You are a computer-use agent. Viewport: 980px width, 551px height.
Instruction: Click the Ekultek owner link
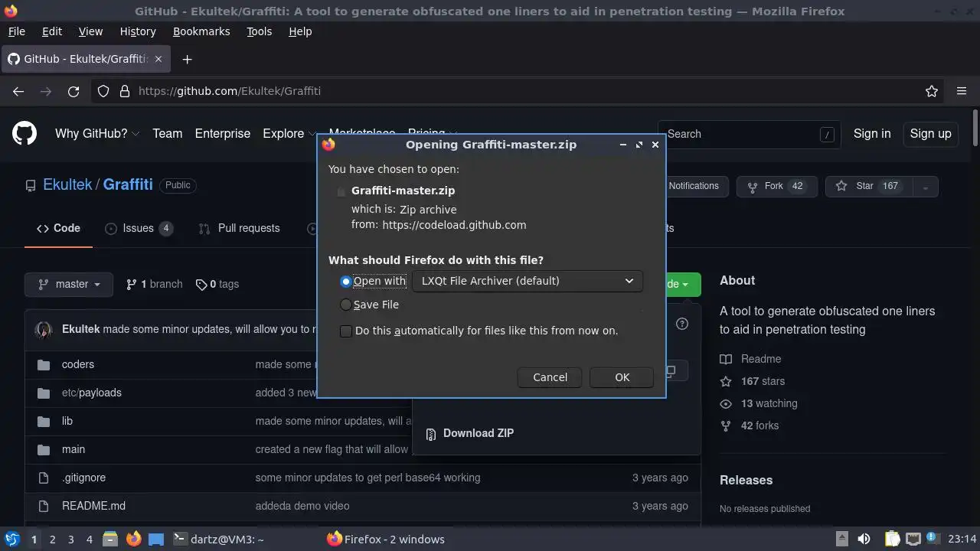pos(67,184)
